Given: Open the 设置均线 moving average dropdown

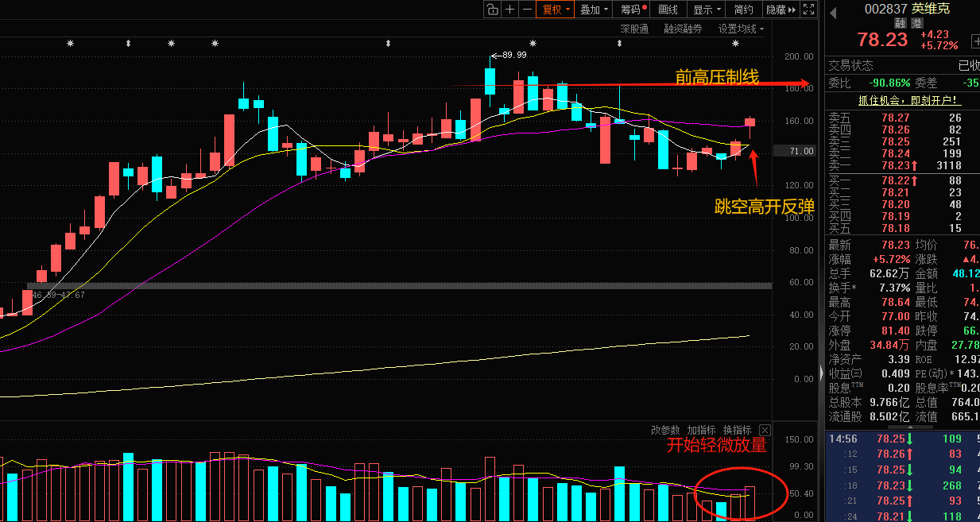Looking at the screenshot, I should (741, 29).
